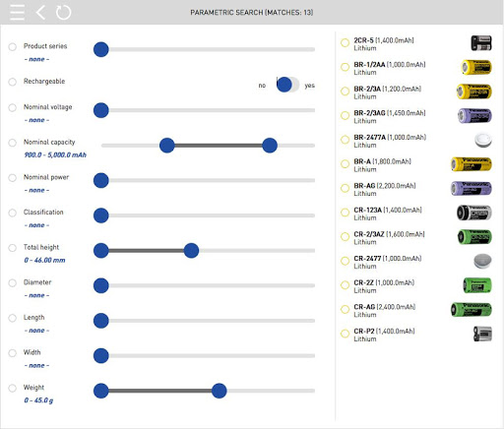Click the Total height upper slider handle
Viewport: 504px width, 429px height.
(x=191, y=251)
